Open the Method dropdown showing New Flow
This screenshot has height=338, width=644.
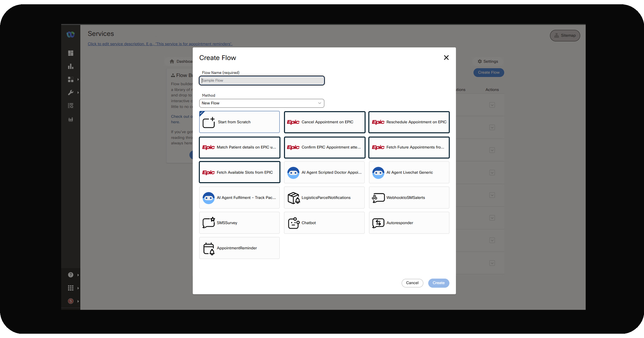pos(262,103)
